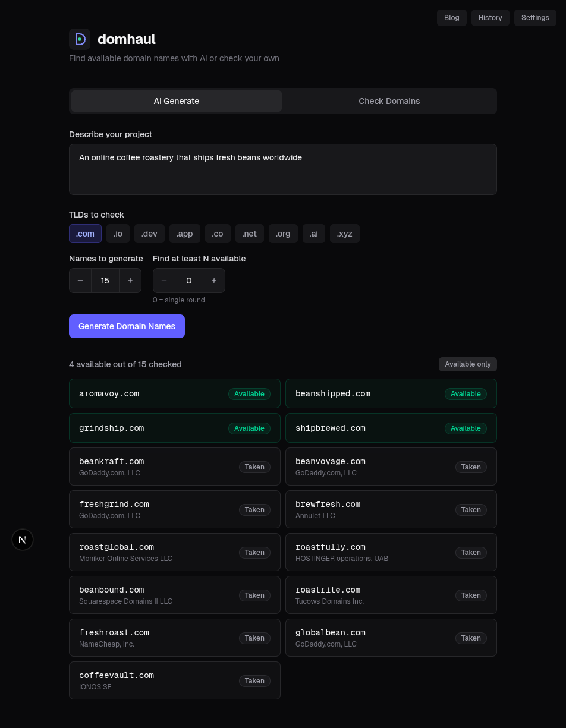Open the History page

coord(490,17)
